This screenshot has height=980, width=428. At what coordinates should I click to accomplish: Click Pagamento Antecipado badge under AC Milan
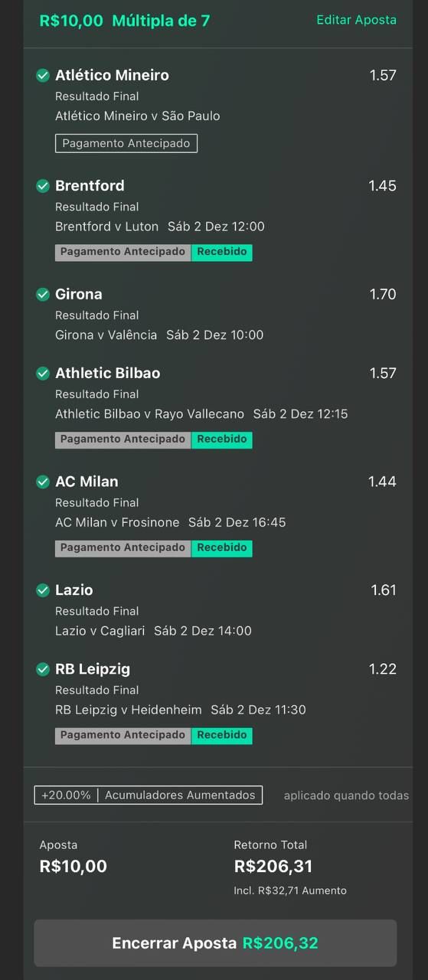tap(123, 548)
